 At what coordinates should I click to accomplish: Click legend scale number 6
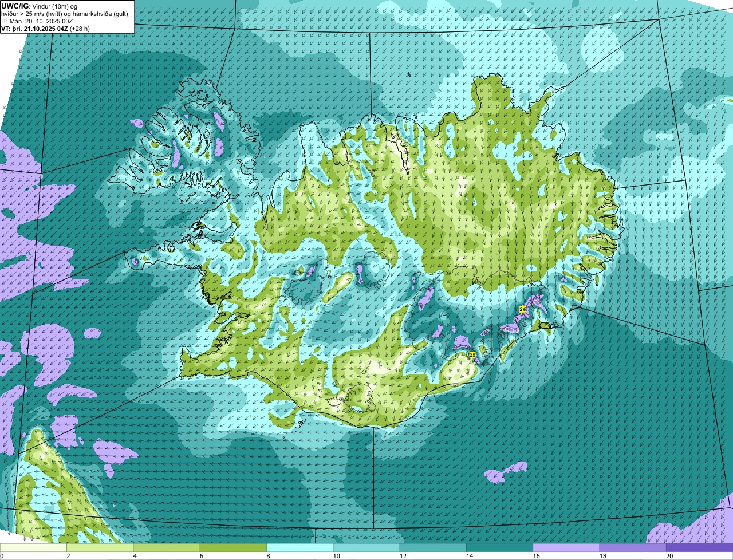[201, 556]
